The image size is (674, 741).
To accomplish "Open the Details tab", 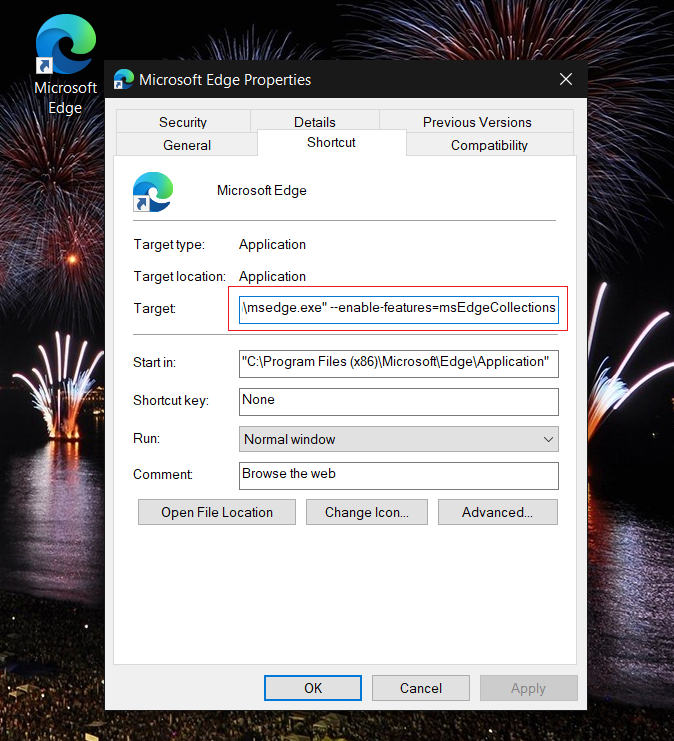I will pos(315,122).
